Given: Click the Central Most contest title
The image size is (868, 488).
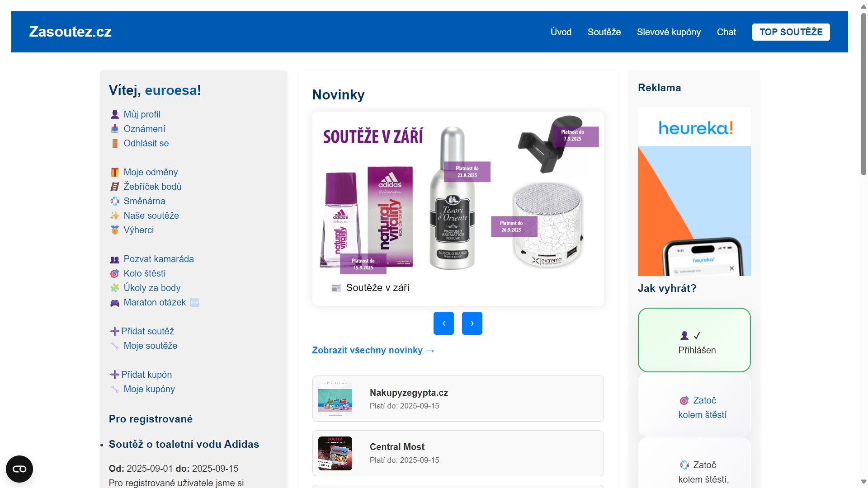Looking at the screenshot, I should (397, 447).
